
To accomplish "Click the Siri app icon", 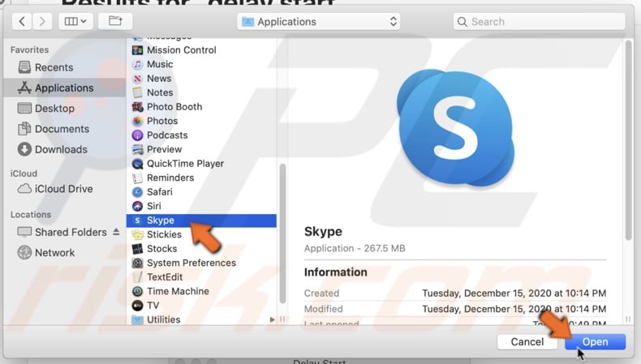I will [137, 206].
